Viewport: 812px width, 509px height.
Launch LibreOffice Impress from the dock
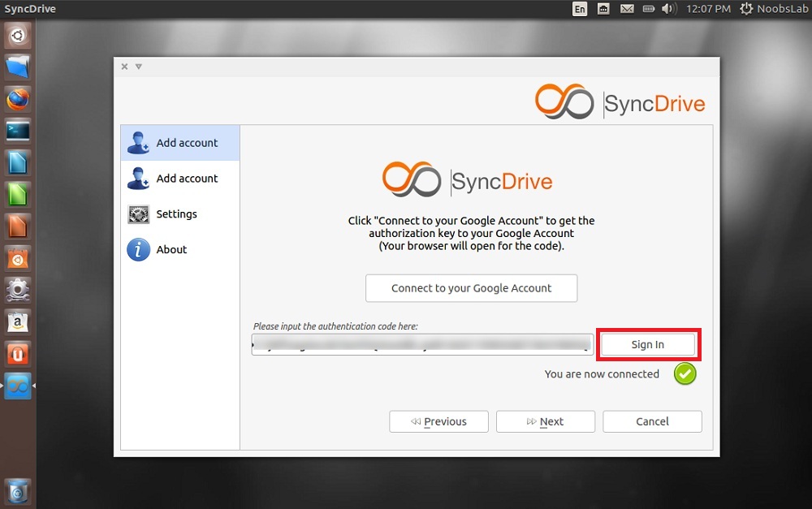tap(18, 226)
